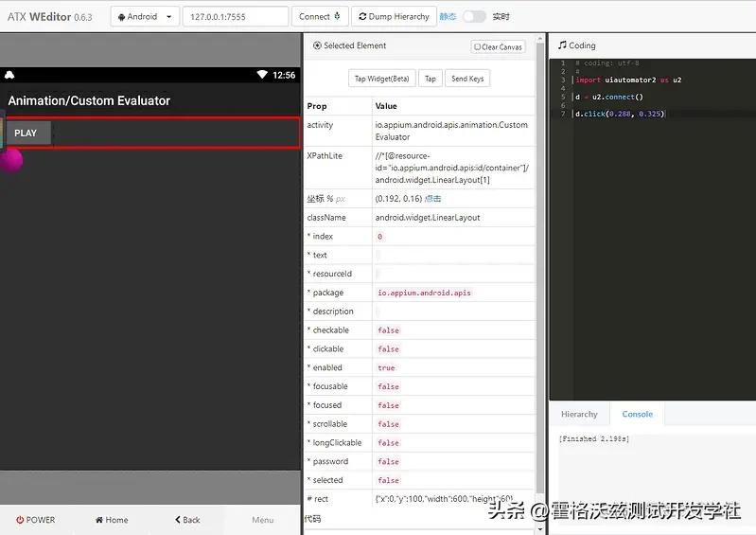Click the wifi icon in device status bar
This screenshot has height=535, width=756.
262,74
